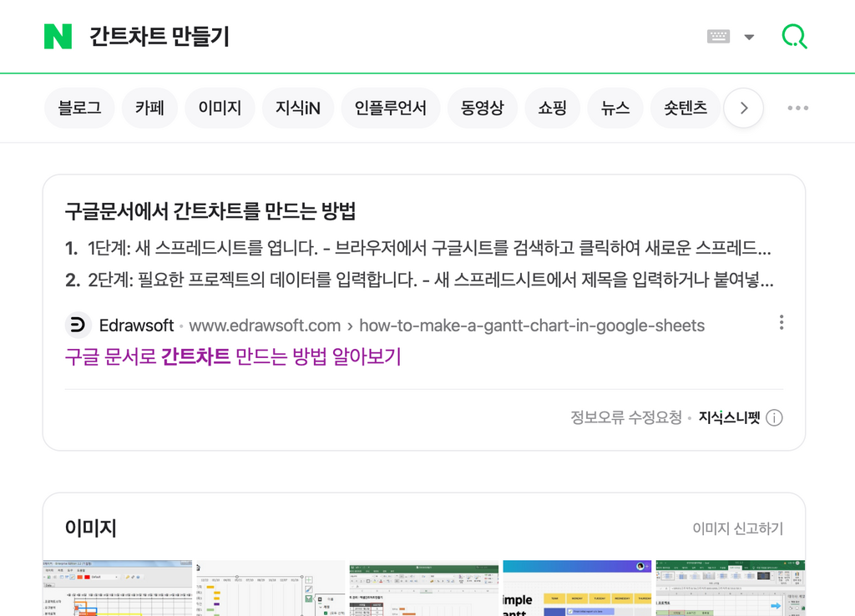Switch to the 숏텐츠 tab

(686, 108)
